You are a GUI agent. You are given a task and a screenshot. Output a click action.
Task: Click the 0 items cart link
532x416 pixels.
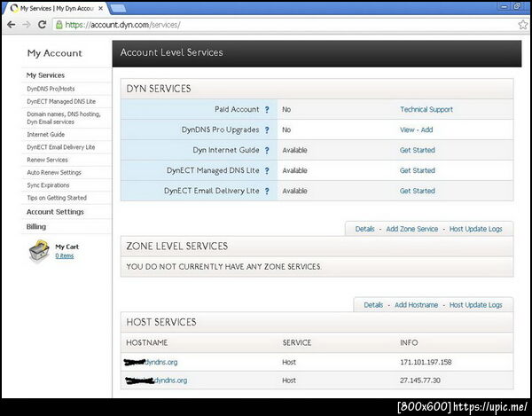(65, 255)
